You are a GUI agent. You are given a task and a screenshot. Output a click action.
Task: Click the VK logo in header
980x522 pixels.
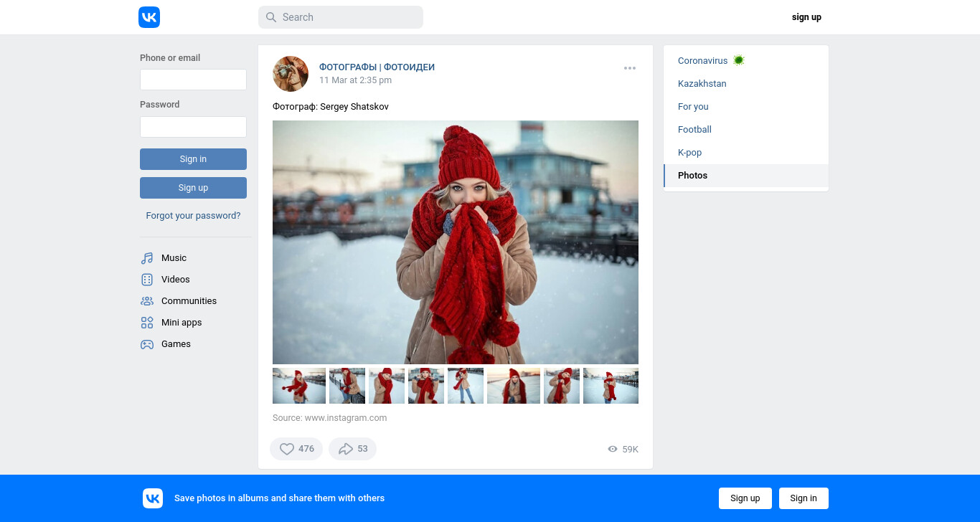[x=149, y=17]
